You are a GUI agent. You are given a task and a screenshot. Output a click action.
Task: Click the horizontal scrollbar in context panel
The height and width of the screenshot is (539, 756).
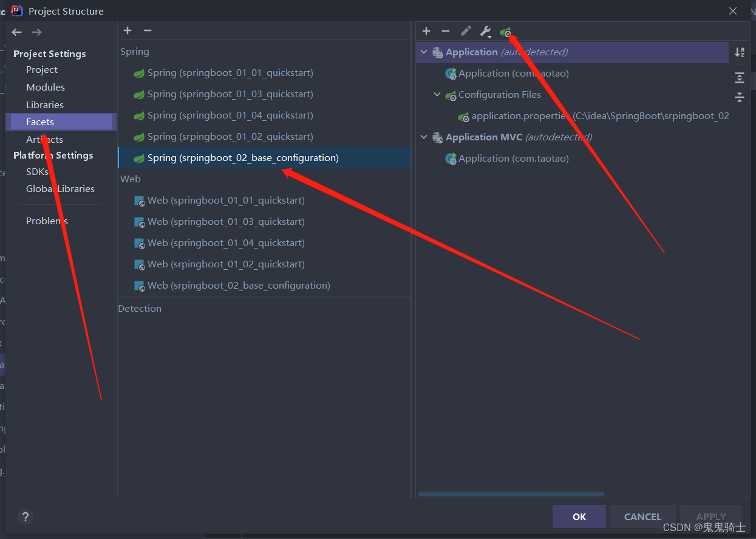tap(511, 494)
